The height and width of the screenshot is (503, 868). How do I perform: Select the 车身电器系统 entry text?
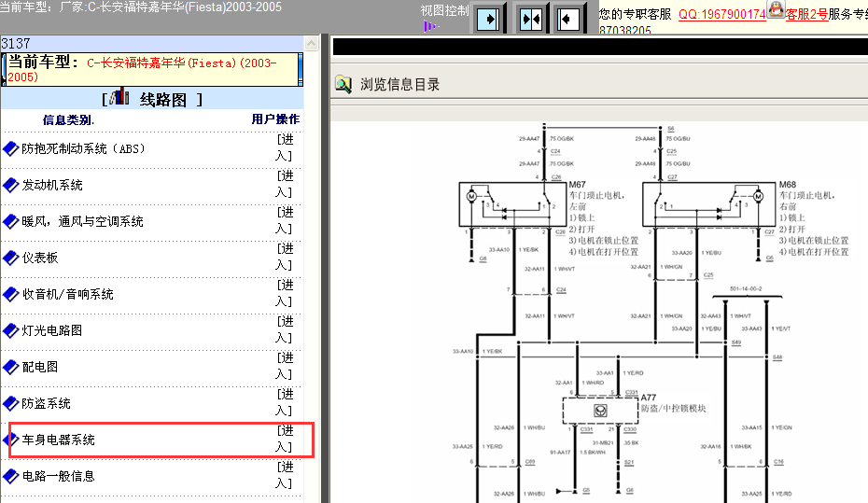point(58,440)
